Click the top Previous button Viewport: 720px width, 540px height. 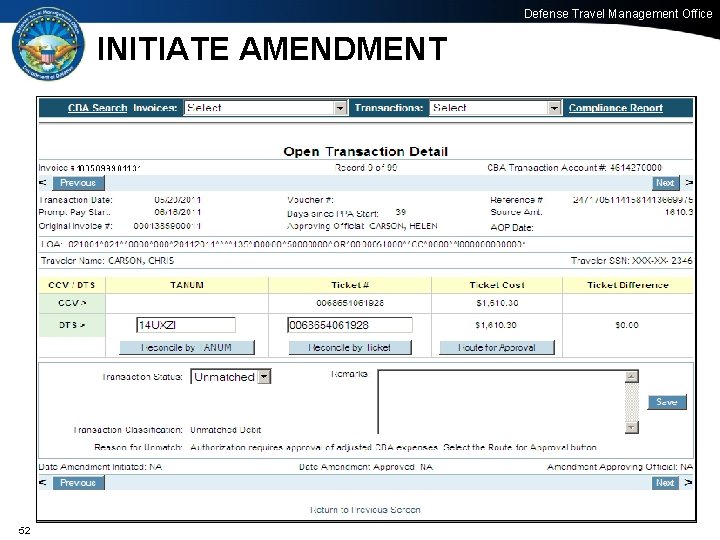(79, 183)
